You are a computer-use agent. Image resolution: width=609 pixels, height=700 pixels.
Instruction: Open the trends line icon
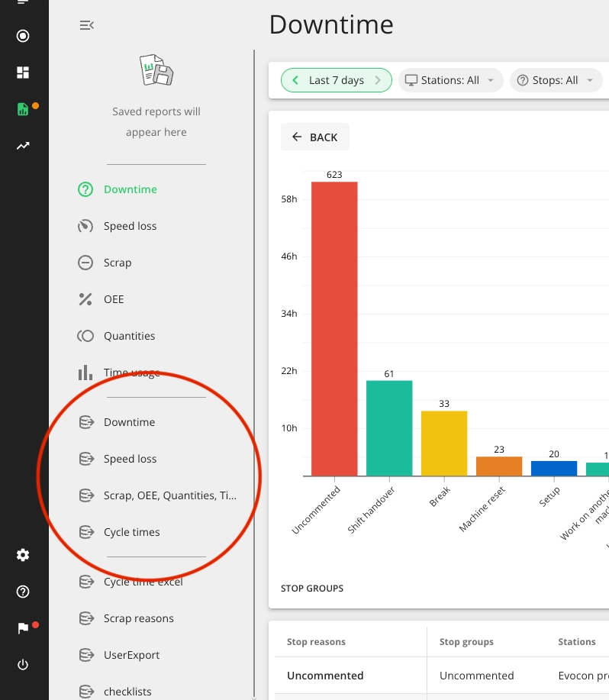23,146
